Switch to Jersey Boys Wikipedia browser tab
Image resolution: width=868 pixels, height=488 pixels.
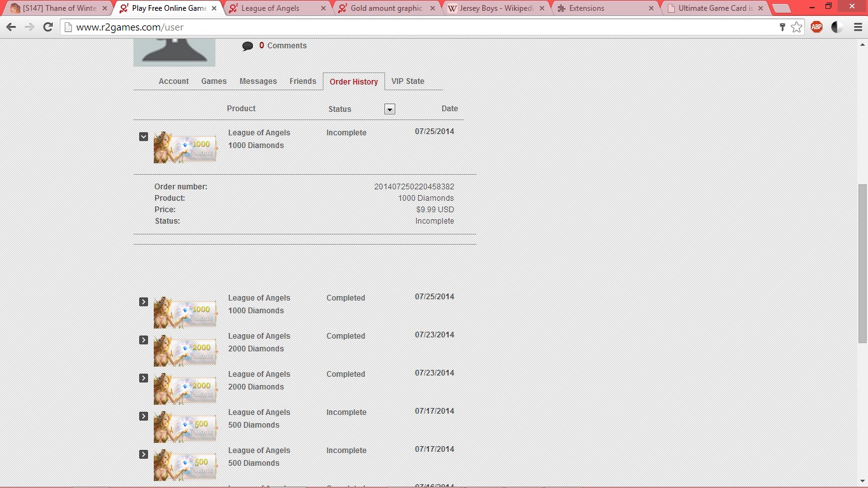(491, 8)
